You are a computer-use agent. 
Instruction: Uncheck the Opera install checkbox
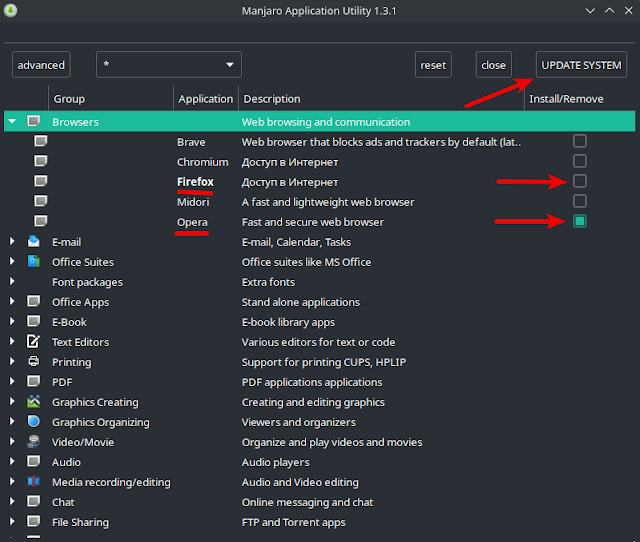tap(580, 221)
